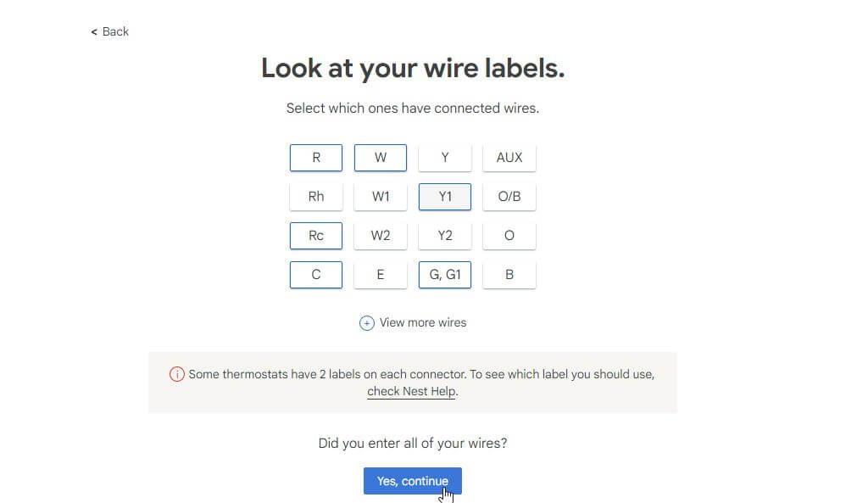The image size is (868, 503).
Task: Select the Y wire label
Action: (445, 158)
